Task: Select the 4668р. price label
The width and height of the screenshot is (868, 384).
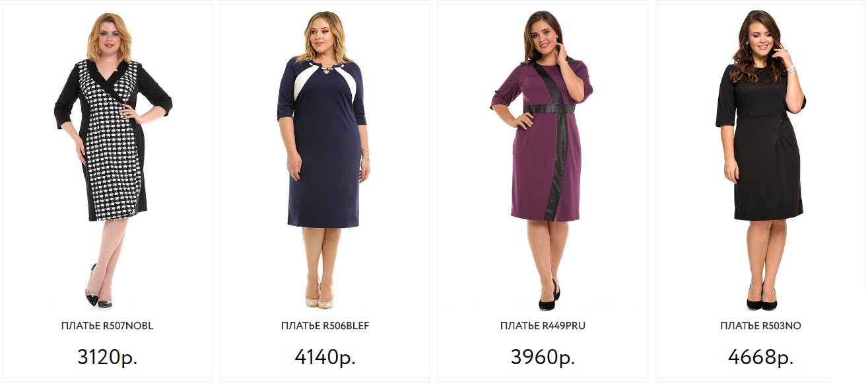Action: (x=761, y=358)
